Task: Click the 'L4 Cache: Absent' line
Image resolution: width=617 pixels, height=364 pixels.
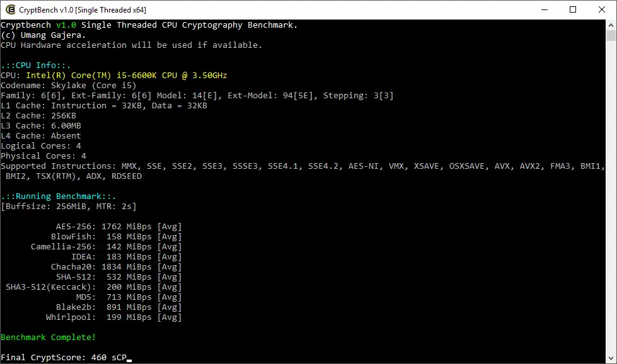Action: pyautogui.click(x=41, y=135)
